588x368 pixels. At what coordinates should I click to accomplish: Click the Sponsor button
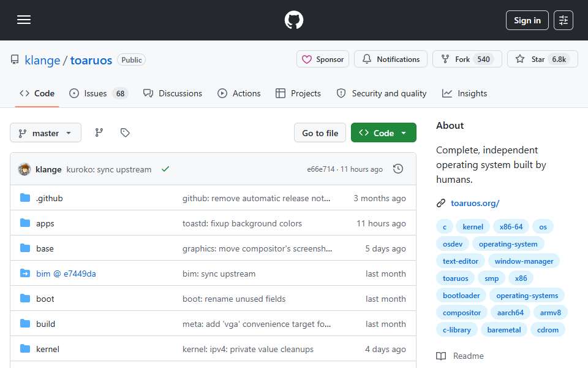(323, 59)
